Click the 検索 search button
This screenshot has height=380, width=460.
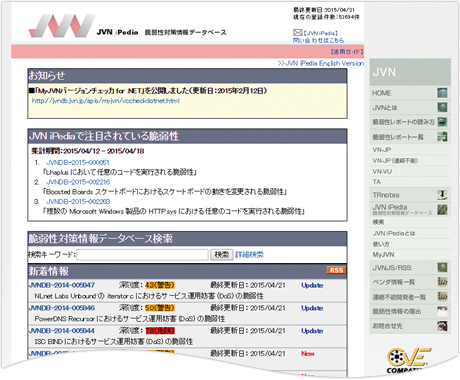pos(222,255)
